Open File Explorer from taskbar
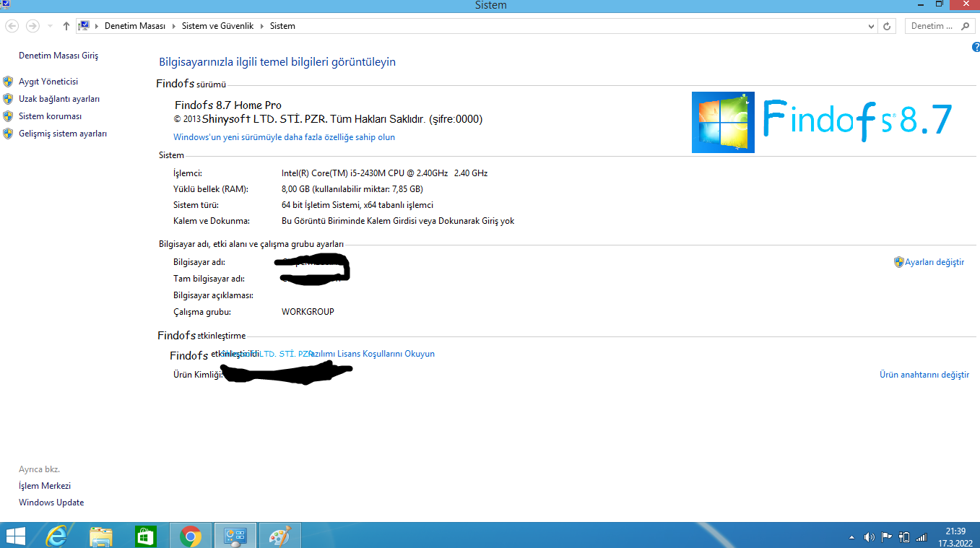This screenshot has width=980, height=548. (101, 536)
